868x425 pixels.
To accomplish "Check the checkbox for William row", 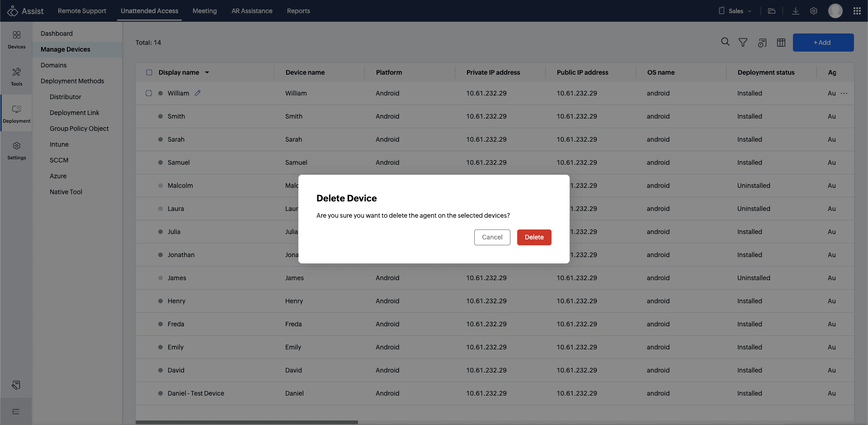I will [149, 93].
